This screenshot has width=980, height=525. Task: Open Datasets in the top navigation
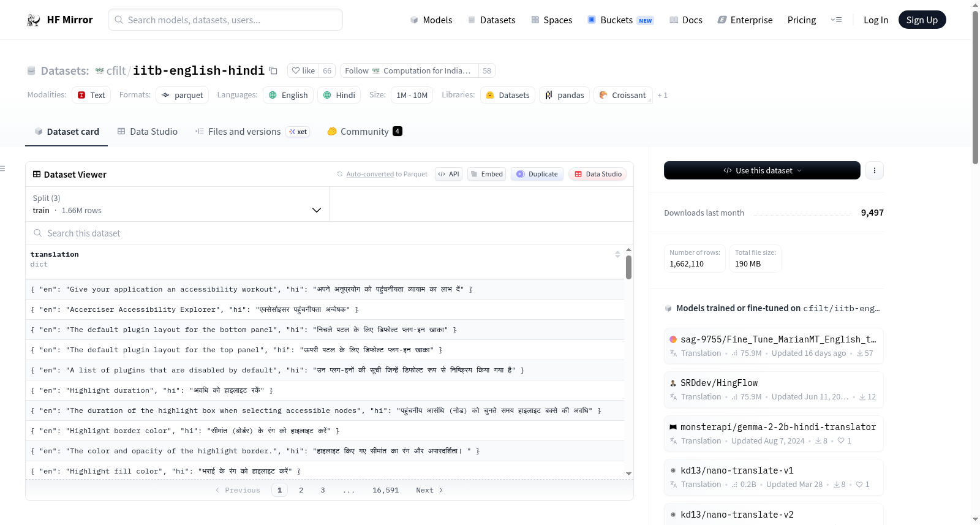click(491, 20)
